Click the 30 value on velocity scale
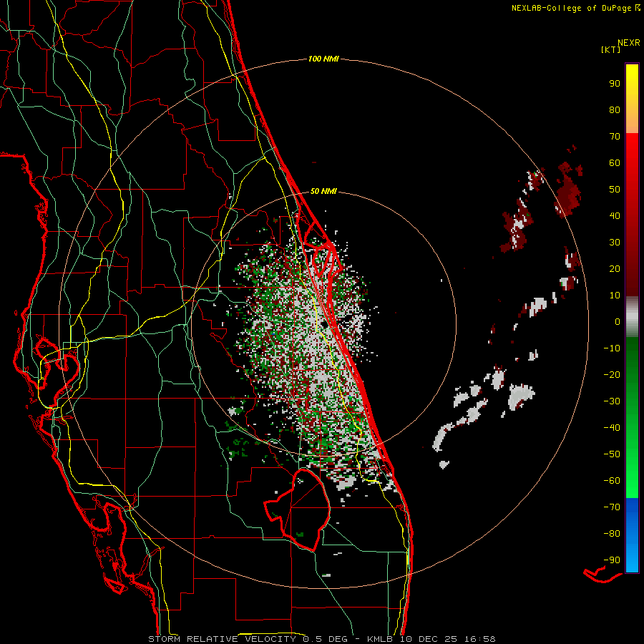 point(615,243)
